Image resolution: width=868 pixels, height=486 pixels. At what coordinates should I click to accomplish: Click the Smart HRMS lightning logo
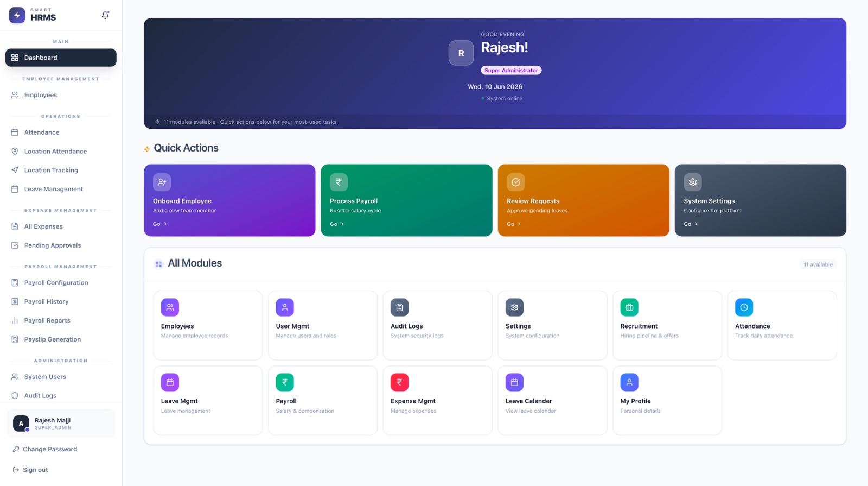17,15
